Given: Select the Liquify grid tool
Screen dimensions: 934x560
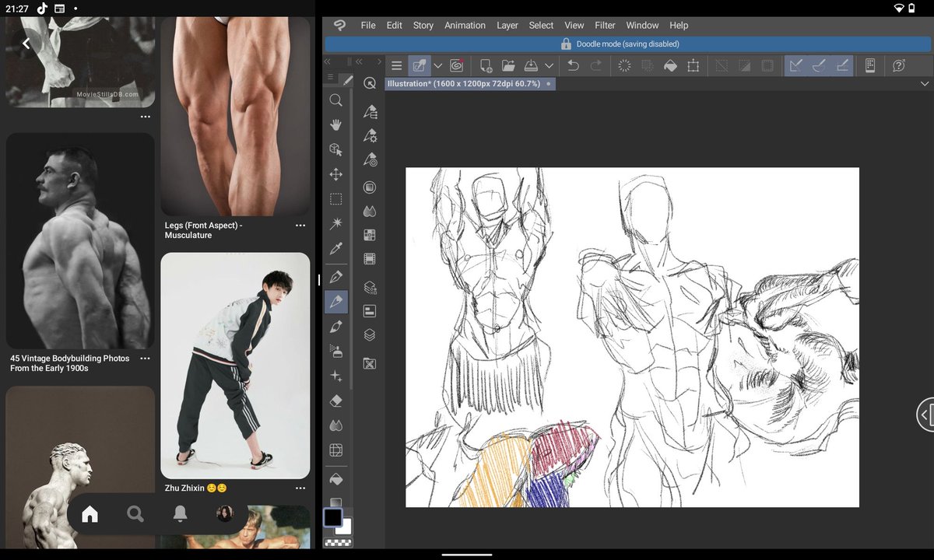Looking at the screenshot, I should 336,450.
